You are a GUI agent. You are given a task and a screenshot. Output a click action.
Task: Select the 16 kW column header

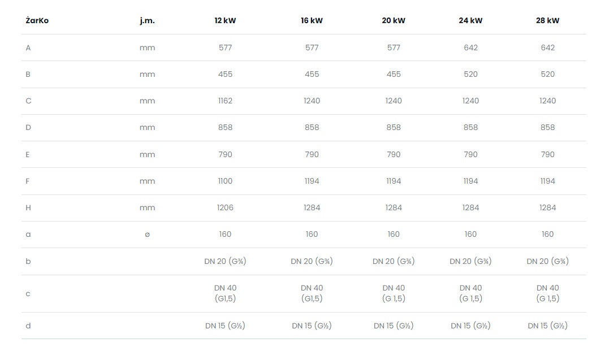(312, 20)
